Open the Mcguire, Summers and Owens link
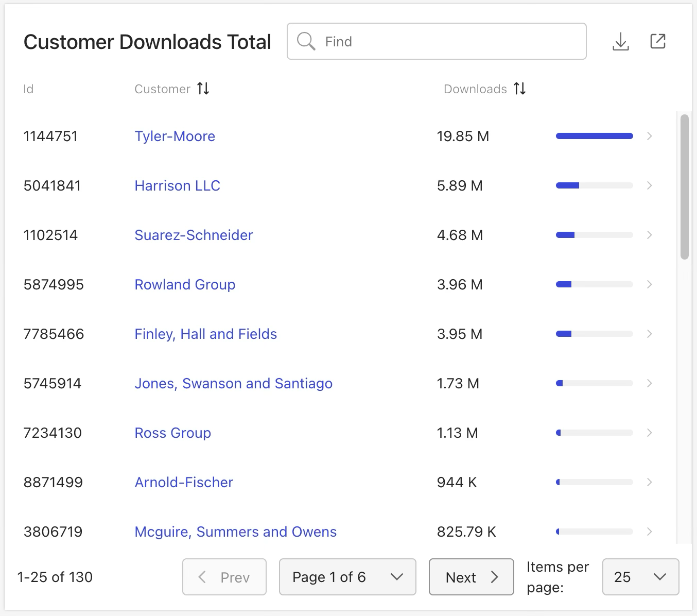The image size is (697, 616). tap(236, 532)
